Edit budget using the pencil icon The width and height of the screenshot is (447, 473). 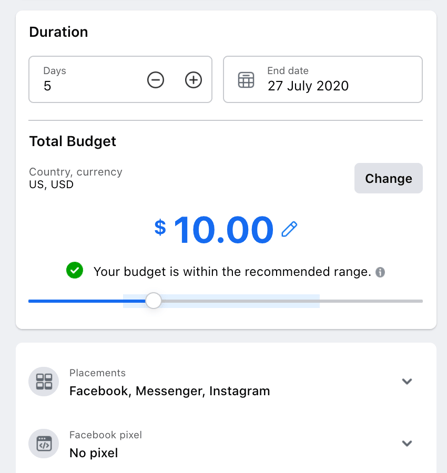(x=289, y=229)
